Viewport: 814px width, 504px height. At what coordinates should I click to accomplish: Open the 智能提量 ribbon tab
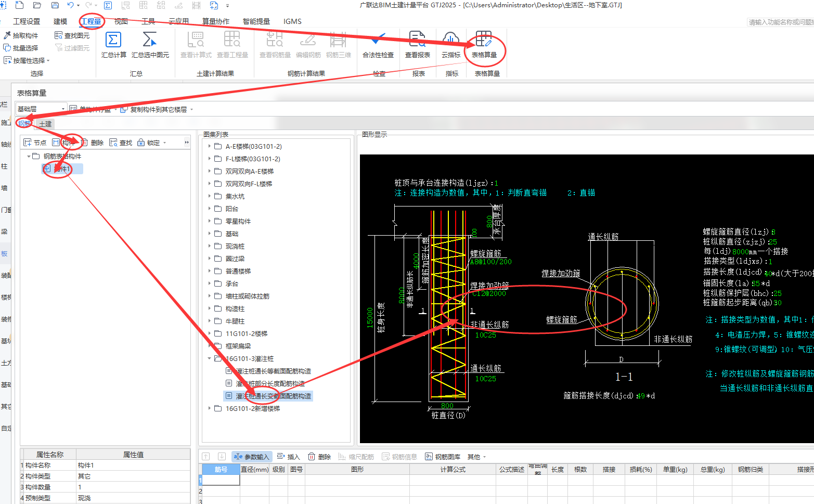(x=256, y=21)
